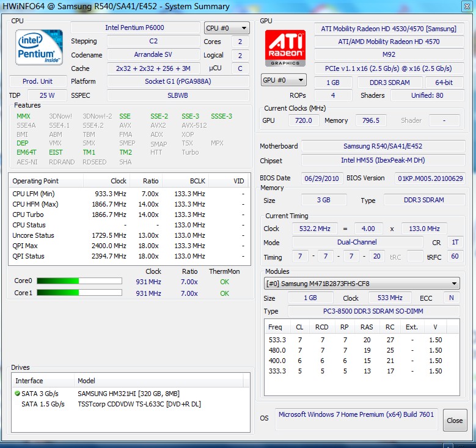The height and width of the screenshot is (448, 476).
Task: Click the BIOS Version 01KP.M005.20100629 field
Action: click(x=430, y=178)
